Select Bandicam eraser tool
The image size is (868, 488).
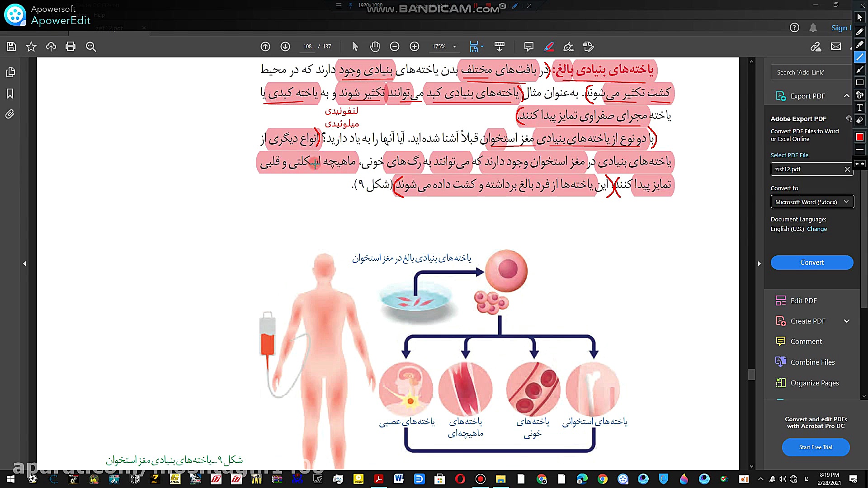coord(860,120)
